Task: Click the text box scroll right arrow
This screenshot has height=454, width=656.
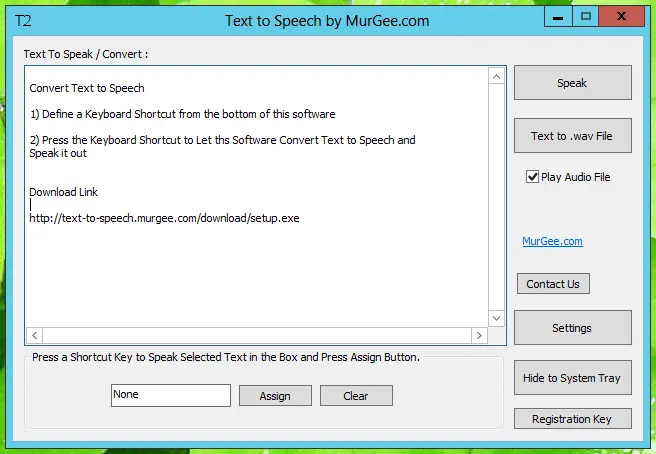Action: tap(479, 336)
